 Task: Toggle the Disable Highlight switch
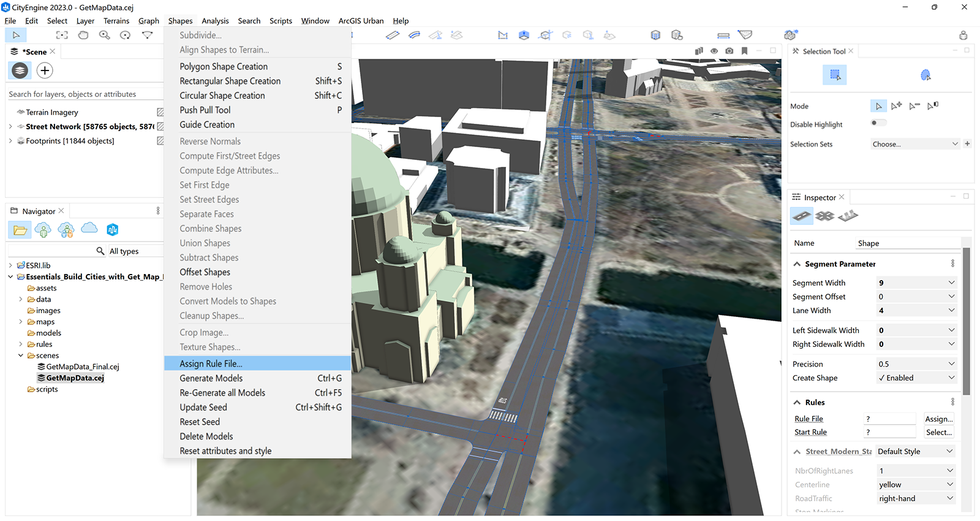[x=878, y=123]
